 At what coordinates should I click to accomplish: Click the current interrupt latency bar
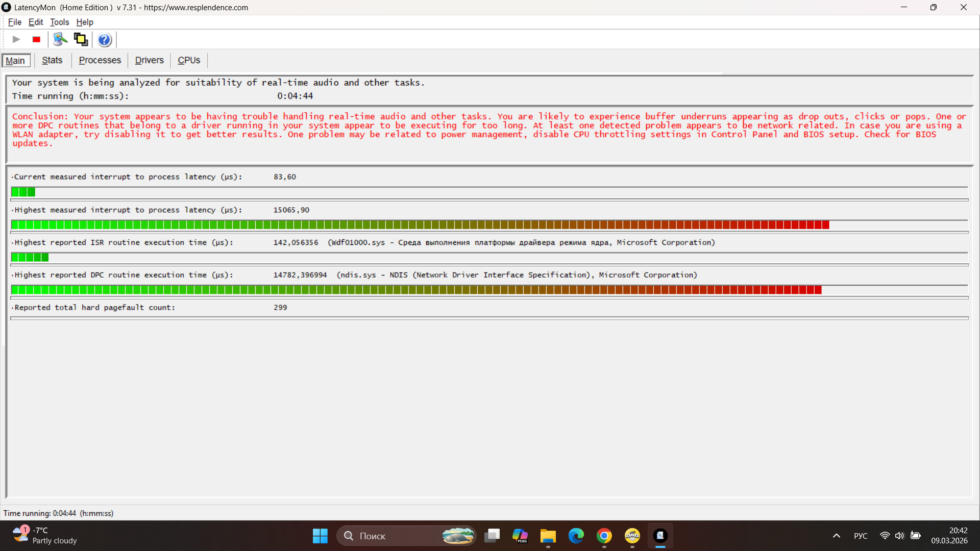[489, 192]
